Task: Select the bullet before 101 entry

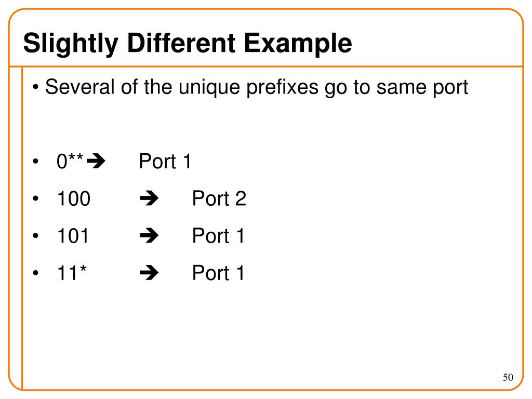Action: 36,236
